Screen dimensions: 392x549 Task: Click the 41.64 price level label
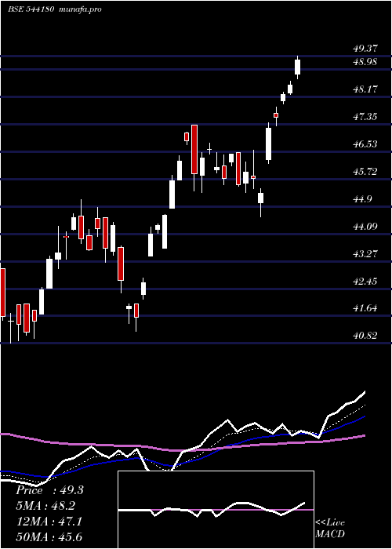coord(365,308)
